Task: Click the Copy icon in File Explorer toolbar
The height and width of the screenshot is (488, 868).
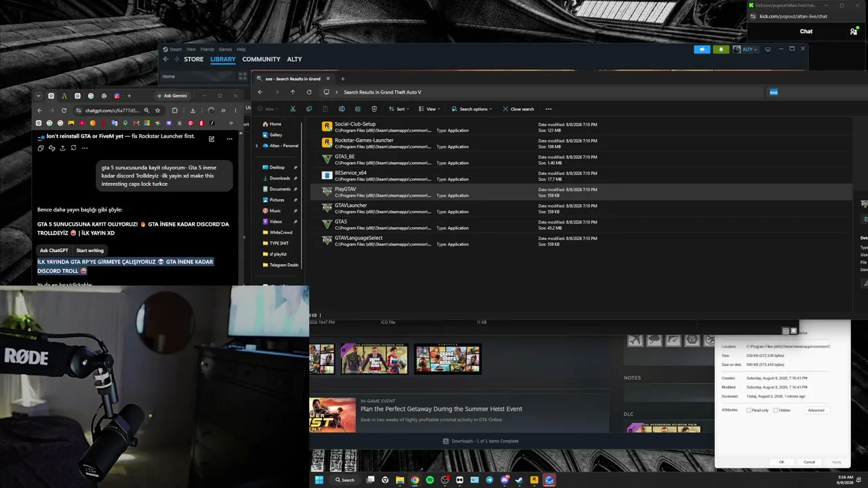Action: point(309,109)
